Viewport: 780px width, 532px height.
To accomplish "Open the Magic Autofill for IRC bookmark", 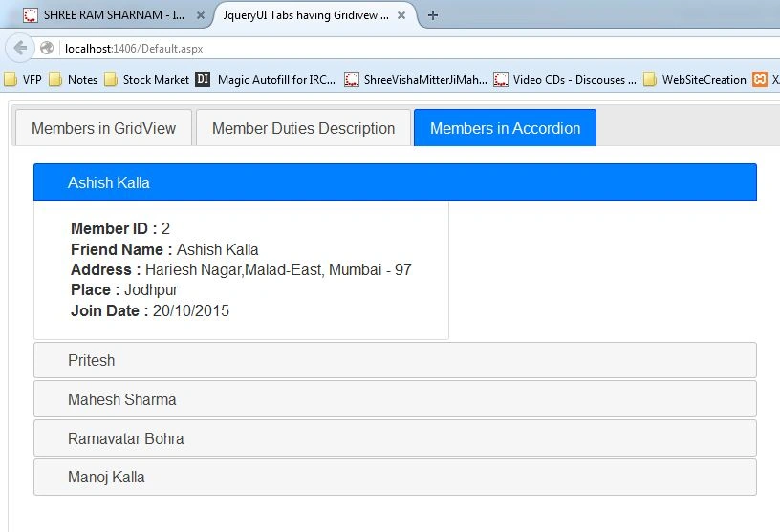I will (x=266, y=79).
